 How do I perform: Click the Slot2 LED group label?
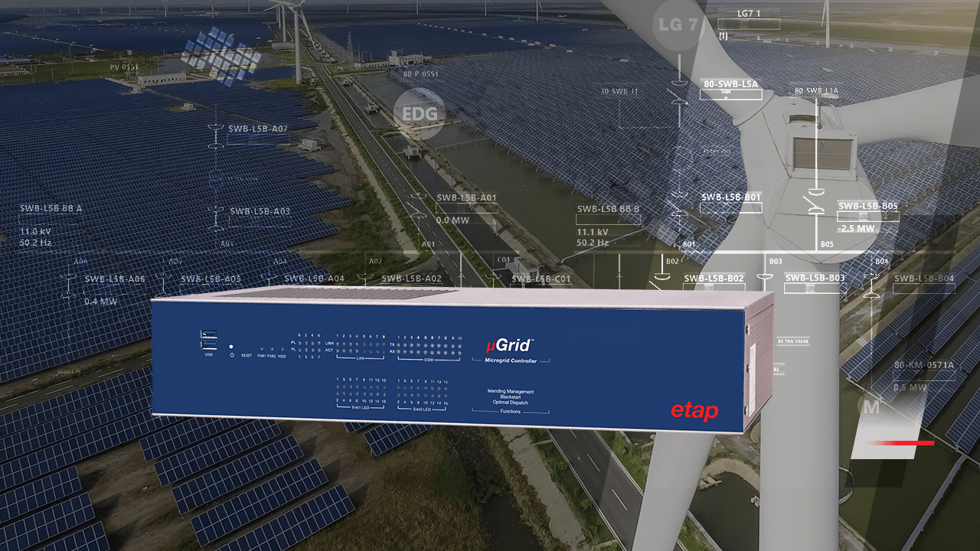pyautogui.click(x=423, y=409)
